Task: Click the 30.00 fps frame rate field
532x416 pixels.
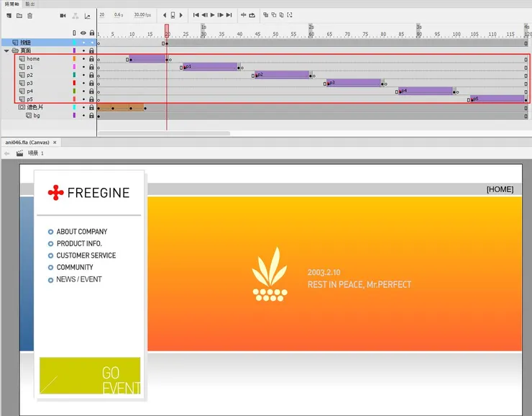Action: [x=142, y=15]
